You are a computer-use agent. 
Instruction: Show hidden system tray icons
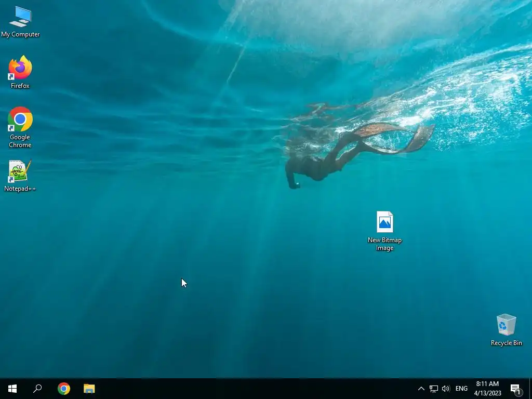[x=421, y=389]
